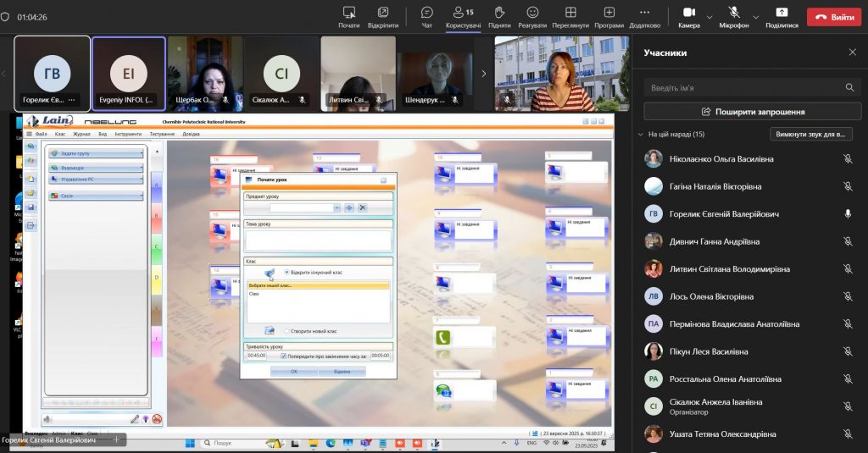The image size is (868, 453).
Task: Click the Тема уроку text area
Action: (x=318, y=240)
